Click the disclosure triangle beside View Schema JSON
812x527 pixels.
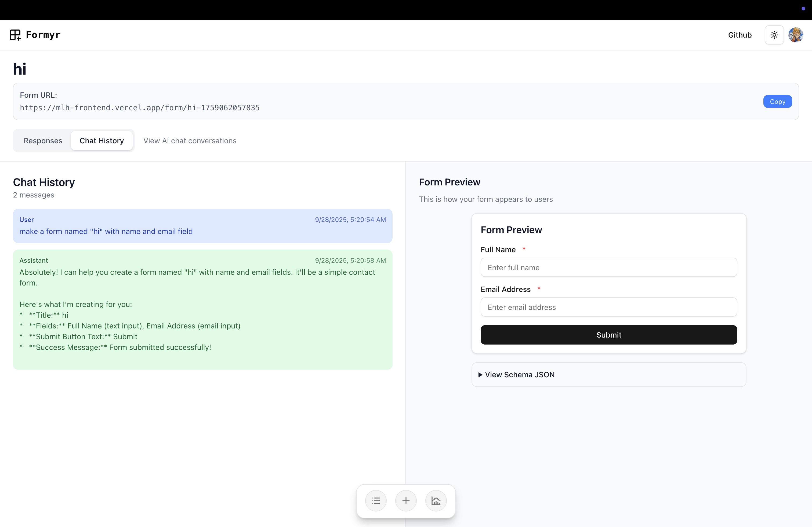[x=480, y=375]
